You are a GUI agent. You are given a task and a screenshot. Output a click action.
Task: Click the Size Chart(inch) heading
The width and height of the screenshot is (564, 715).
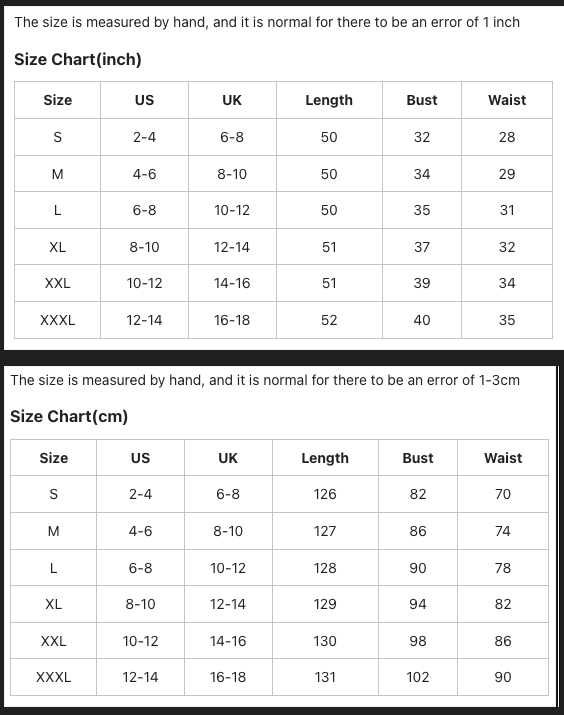[78, 59]
